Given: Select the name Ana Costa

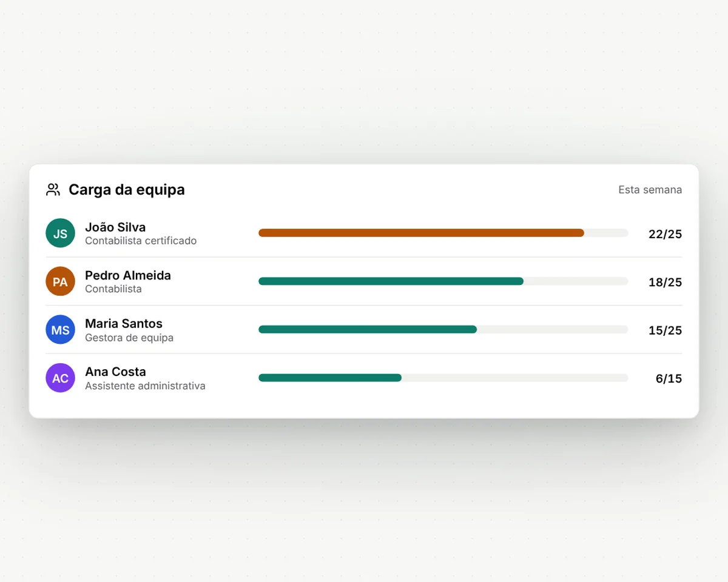Looking at the screenshot, I should [115, 372].
